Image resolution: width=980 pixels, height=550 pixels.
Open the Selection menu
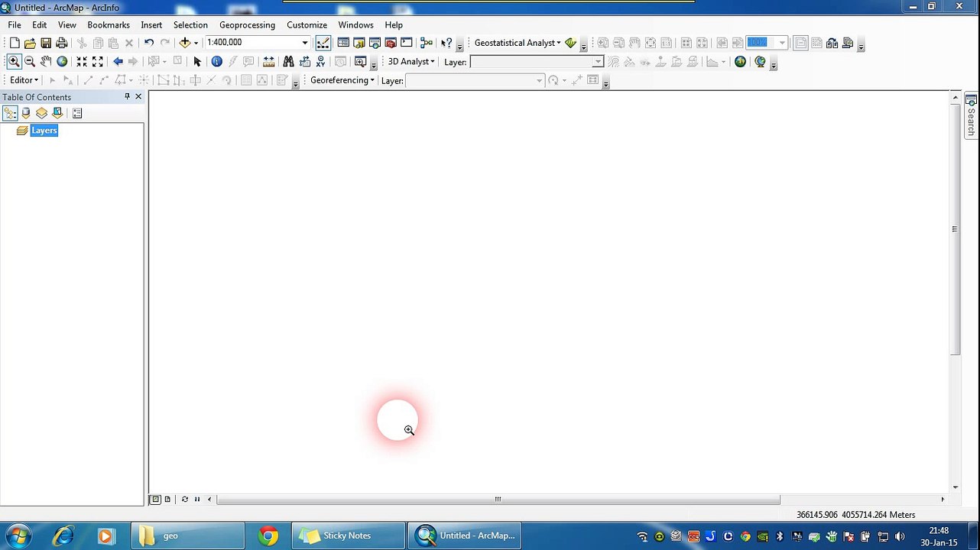(x=190, y=25)
